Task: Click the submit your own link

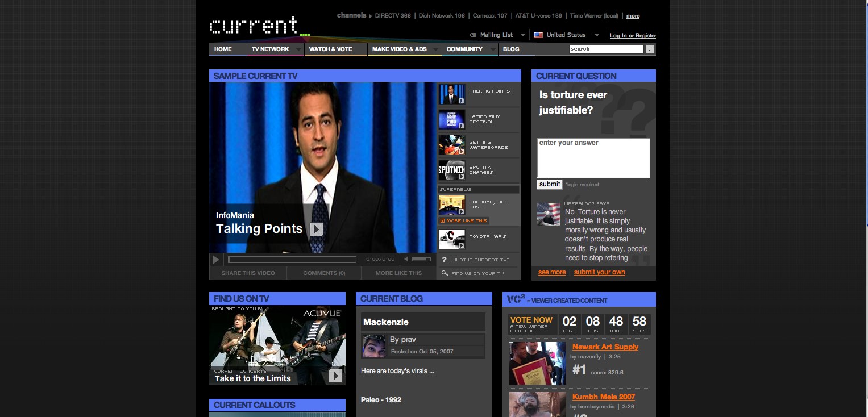Action: (x=599, y=273)
